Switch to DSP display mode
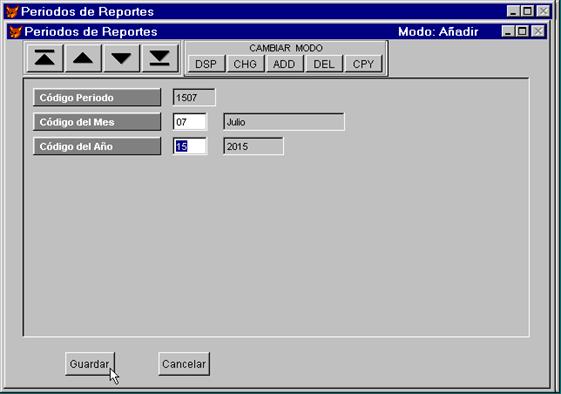The width and height of the screenshot is (561, 394). (206, 64)
